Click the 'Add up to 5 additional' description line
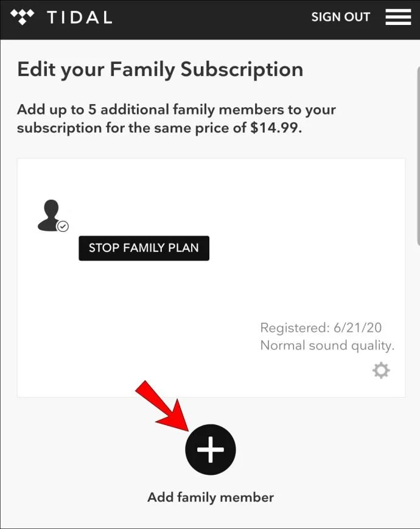Viewport: 420px width, 529px height. (x=177, y=110)
